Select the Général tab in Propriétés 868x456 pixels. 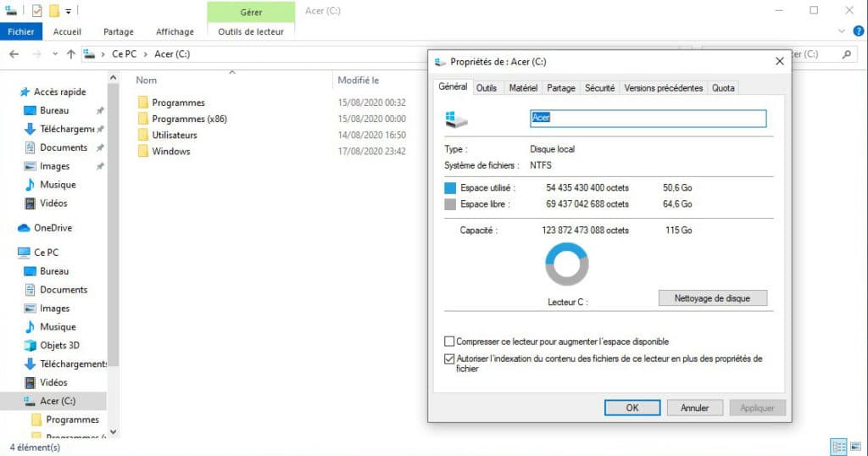click(x=453, y=87)
